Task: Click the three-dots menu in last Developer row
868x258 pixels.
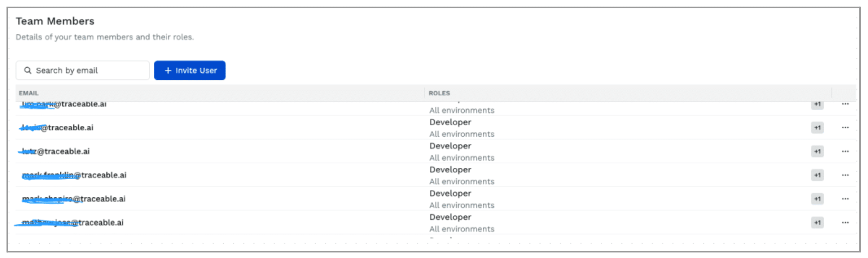Action: point(845,223)
